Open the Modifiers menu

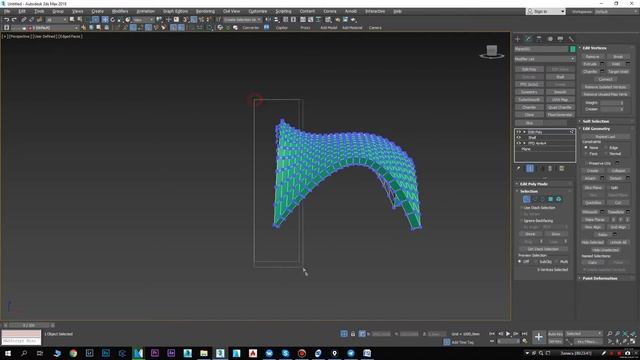pyautogui.click(x=120, y=11)
